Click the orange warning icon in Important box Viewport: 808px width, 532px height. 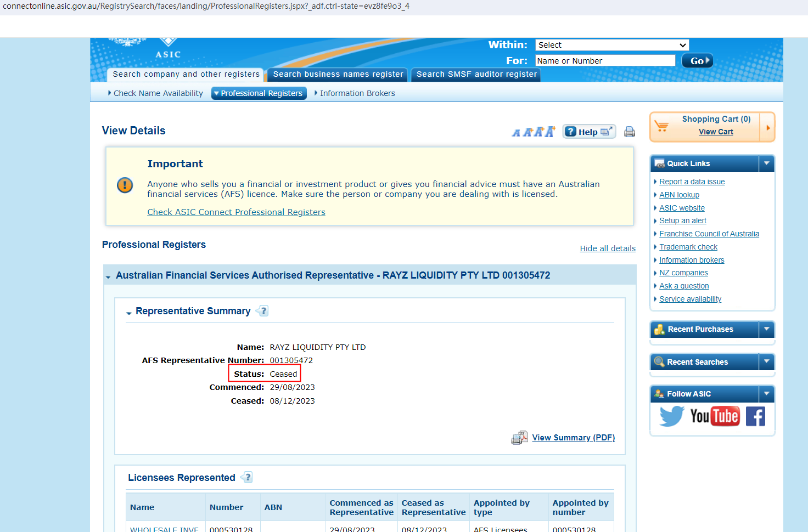(x=125, y=185)
